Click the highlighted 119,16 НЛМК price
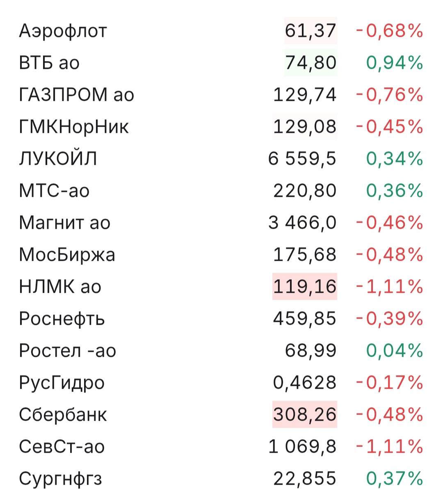Viewport: 443px width, 504px height. click(x=305, y=286)
